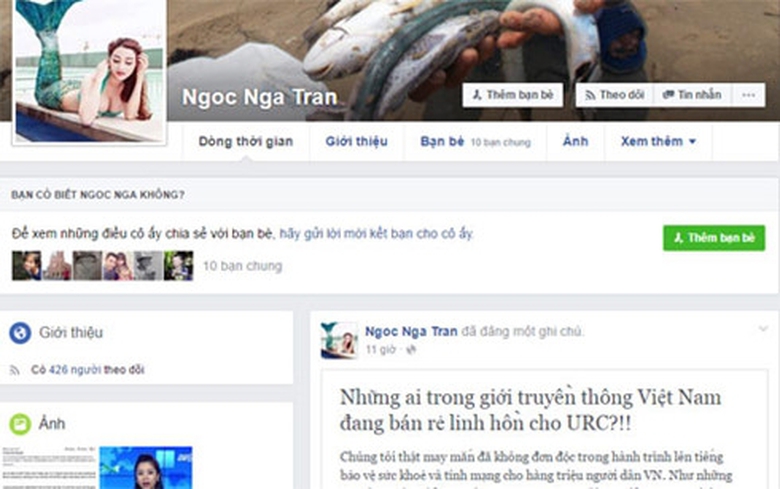Expand the post options chevron
The width and height of the screenshot is (780, 489).
[763, 329]
